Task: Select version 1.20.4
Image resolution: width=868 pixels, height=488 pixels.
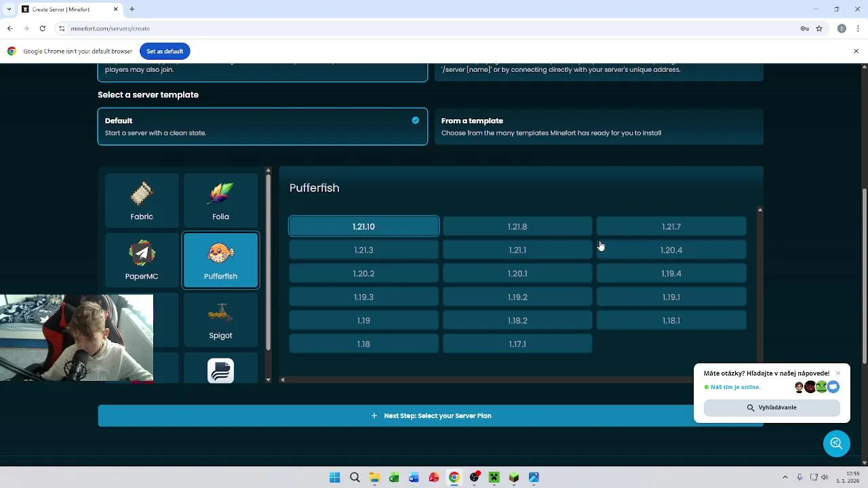Action: coord(671,250)
